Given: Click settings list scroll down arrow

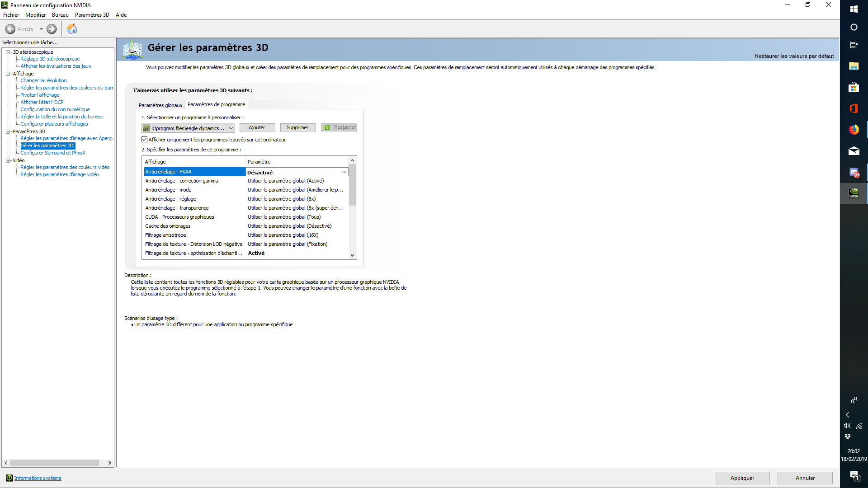Looking at the screenshot, I should pos(353,255).
